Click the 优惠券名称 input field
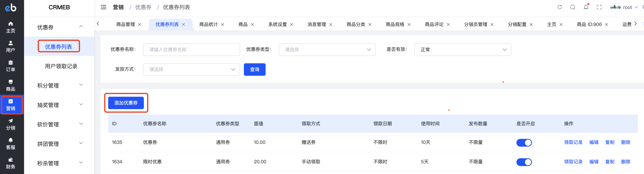The image size is (644, 174). pyautogui.click(x=191, y=50)
